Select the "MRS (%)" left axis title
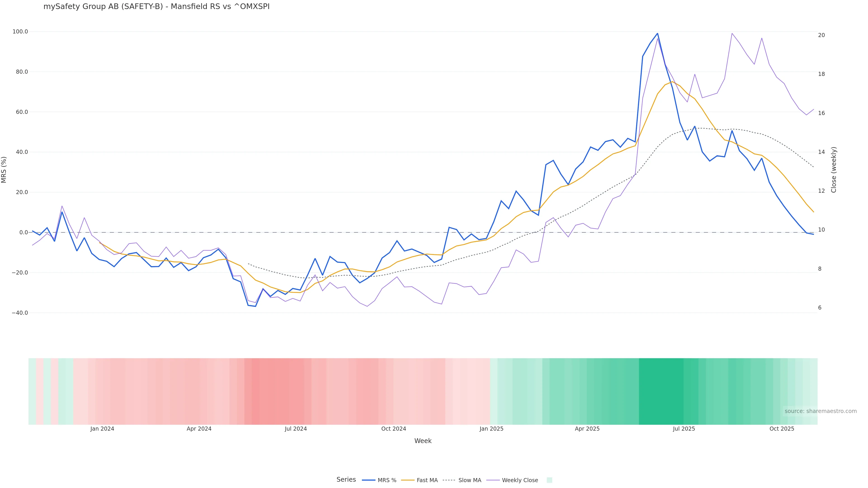 (4, 170)
